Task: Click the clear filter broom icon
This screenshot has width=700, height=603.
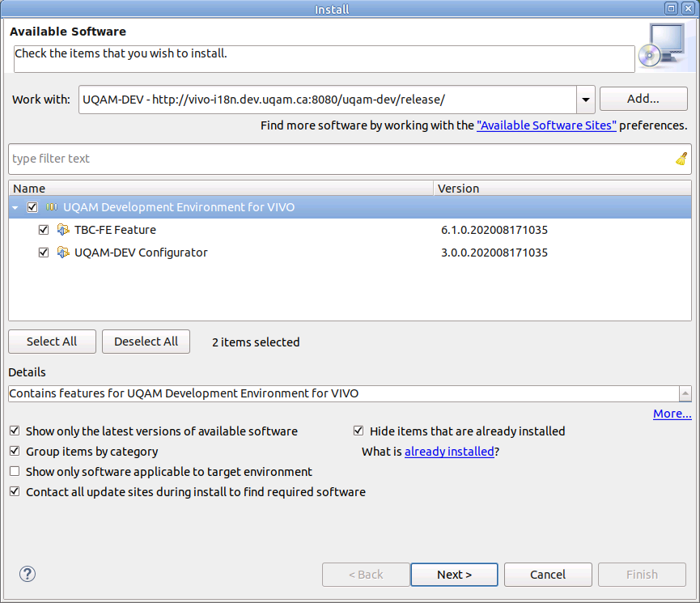Action: 681,159
